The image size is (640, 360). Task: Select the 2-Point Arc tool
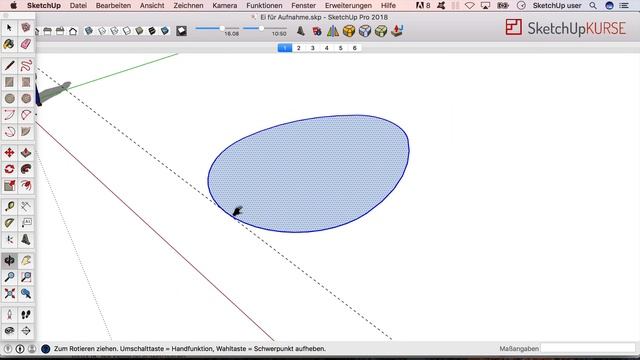click(26, 115)
